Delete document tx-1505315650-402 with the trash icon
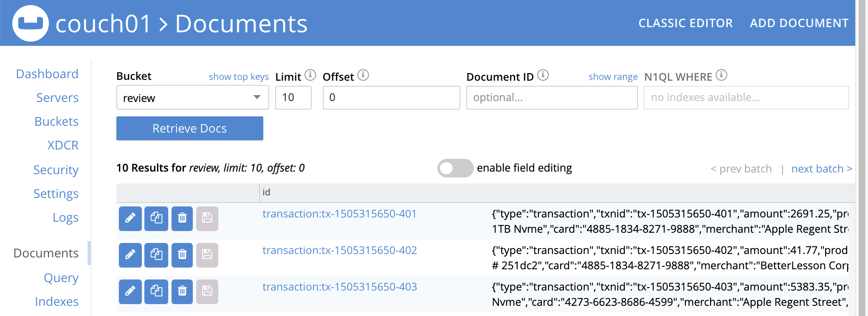The height and width of the screenshot is (316, 868). (x=182, y=255)
